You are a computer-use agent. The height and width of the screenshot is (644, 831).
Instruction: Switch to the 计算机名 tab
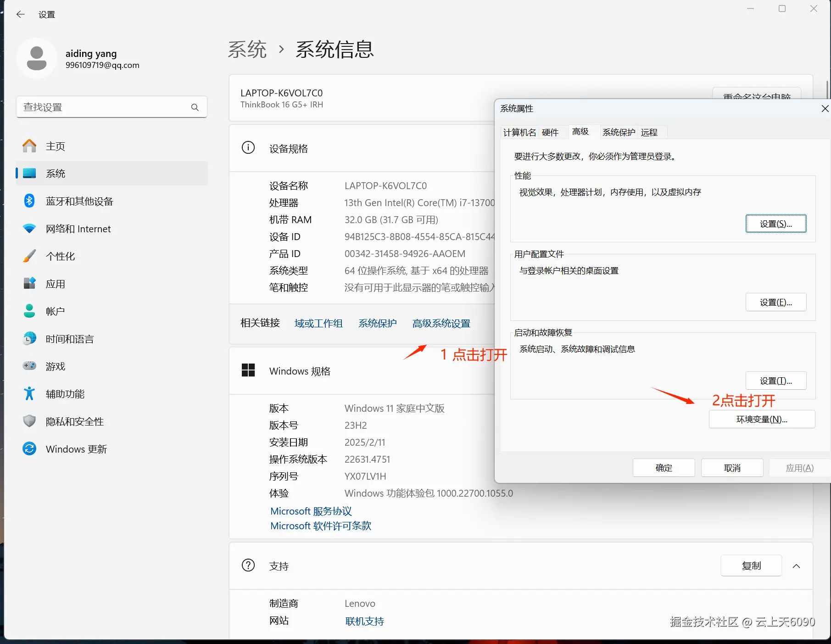pyautogui.click(x=519, y=133)
